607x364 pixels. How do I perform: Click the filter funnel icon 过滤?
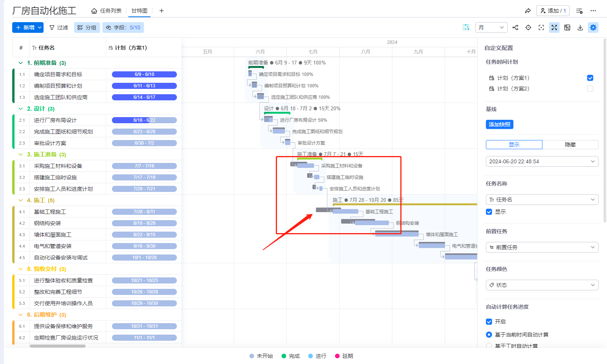pos(52,27)
